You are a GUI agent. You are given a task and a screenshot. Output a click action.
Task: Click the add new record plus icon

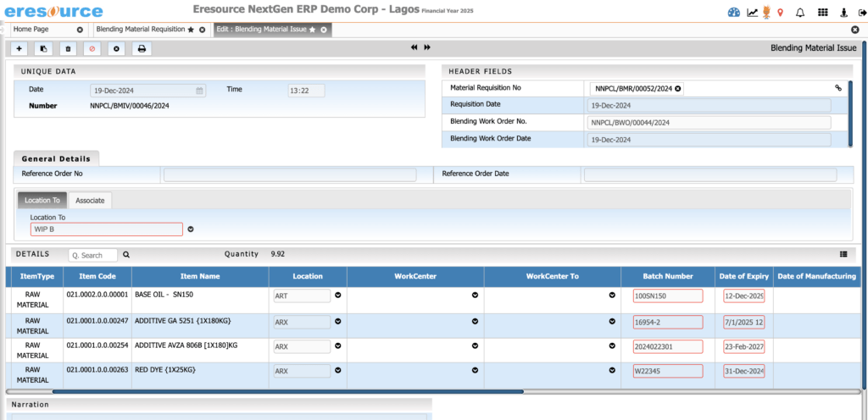click(19, 48)
